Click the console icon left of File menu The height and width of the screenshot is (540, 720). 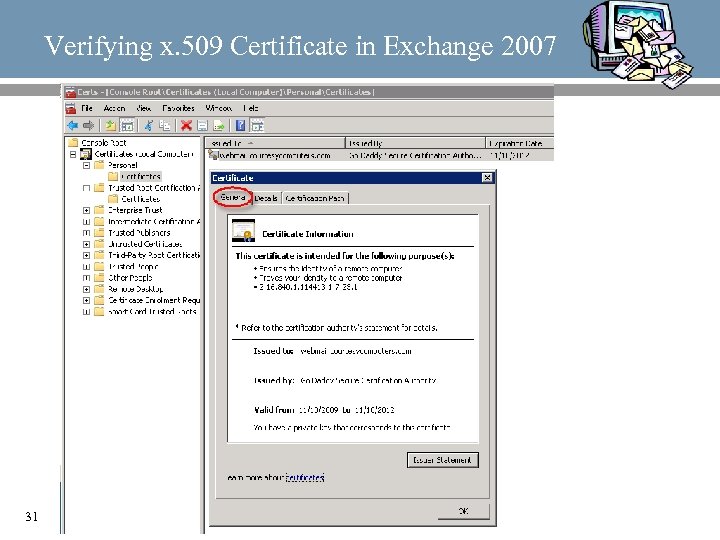click(x=70, y=108)
